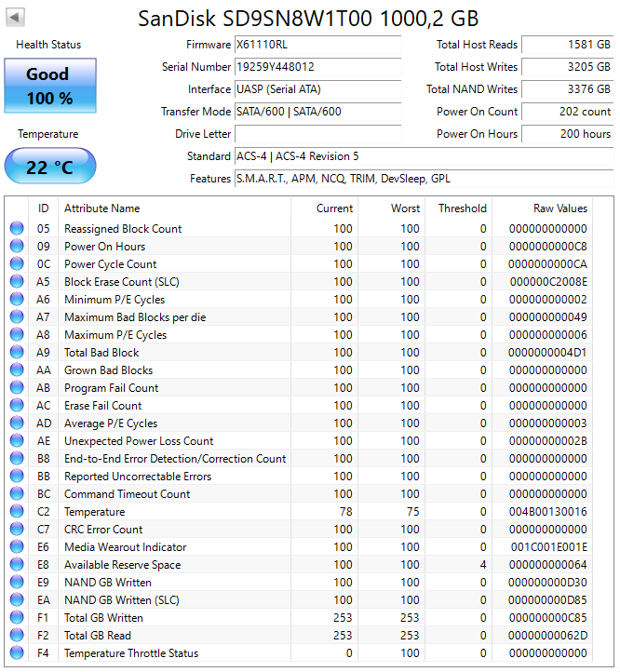The width and height of the screenshot is (620, 672).
Task: Select the Media Wearout Indicator attribute name
Action: 125,547
